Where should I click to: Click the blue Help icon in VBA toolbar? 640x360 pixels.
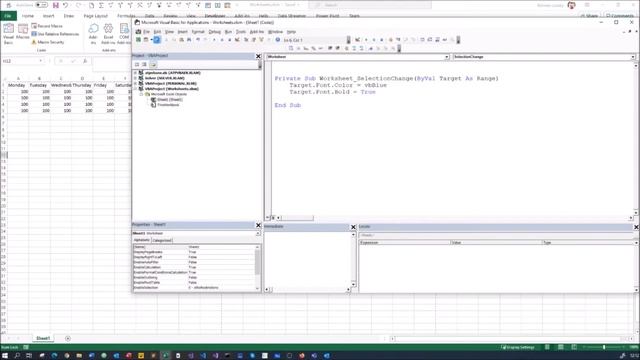coord(278,40)
